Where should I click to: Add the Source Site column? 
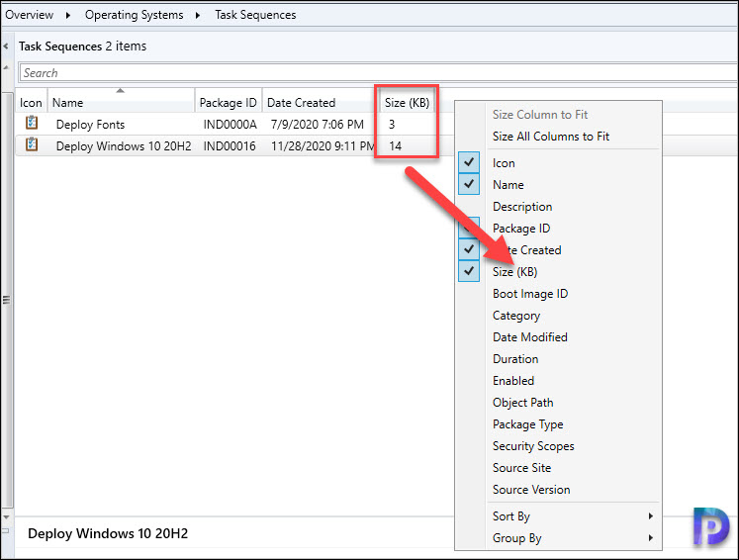coord(521,468)
